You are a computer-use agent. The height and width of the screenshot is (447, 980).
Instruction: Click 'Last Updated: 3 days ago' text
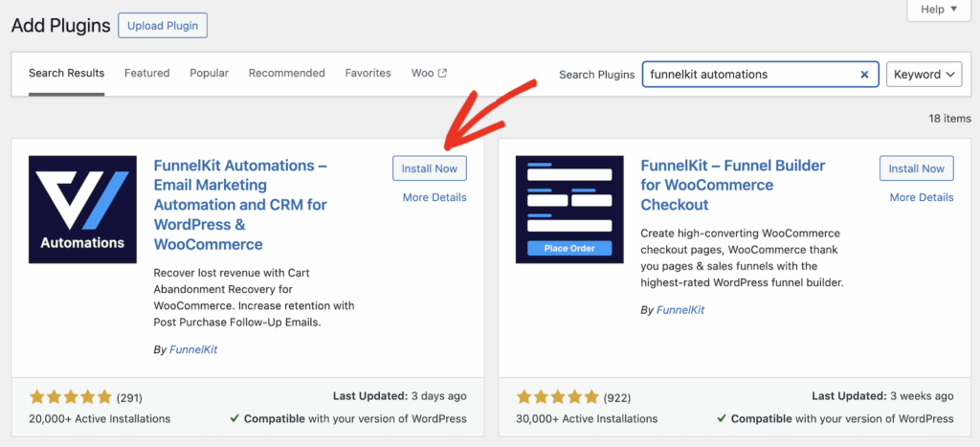pyautogui.click(x=399, y=396)
